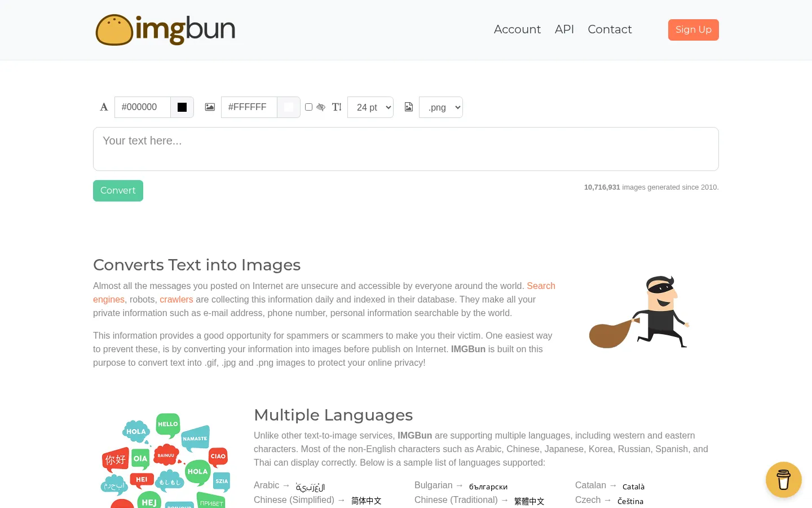
Task: Click the 'Converts Text into Images' heading
Action: pyautogui.click(x=197, y=265)
